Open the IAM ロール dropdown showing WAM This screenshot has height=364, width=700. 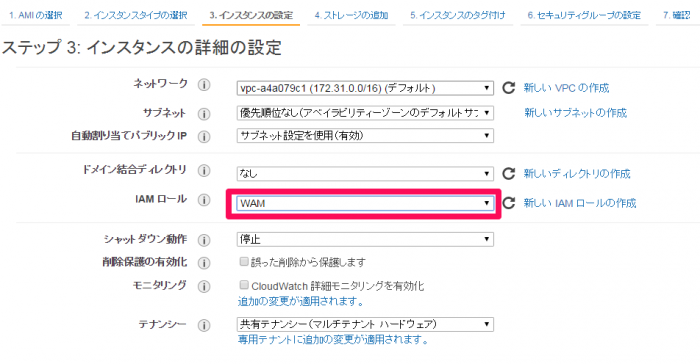(x=365, y=203)
